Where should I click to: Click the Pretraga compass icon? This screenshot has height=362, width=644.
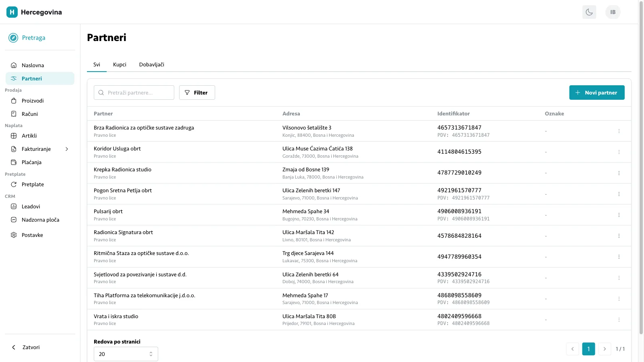click(13, 38)
